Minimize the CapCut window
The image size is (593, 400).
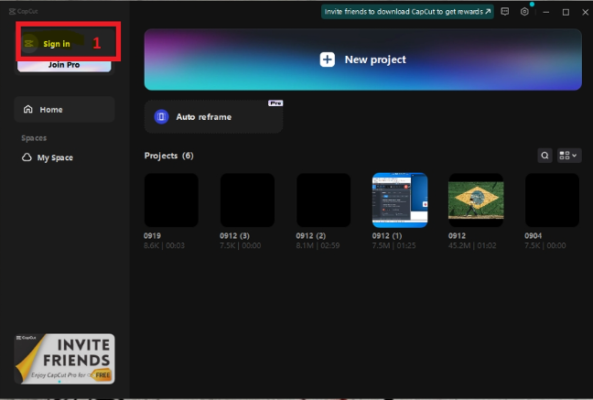click(546, 12)
